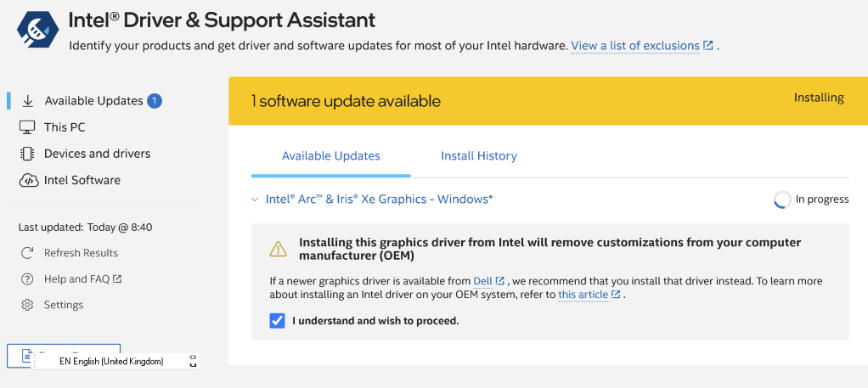The width and height of the screenshot is (868, 388).
Task: Click the Intel Software cloud icon
Action: (28, 181)
